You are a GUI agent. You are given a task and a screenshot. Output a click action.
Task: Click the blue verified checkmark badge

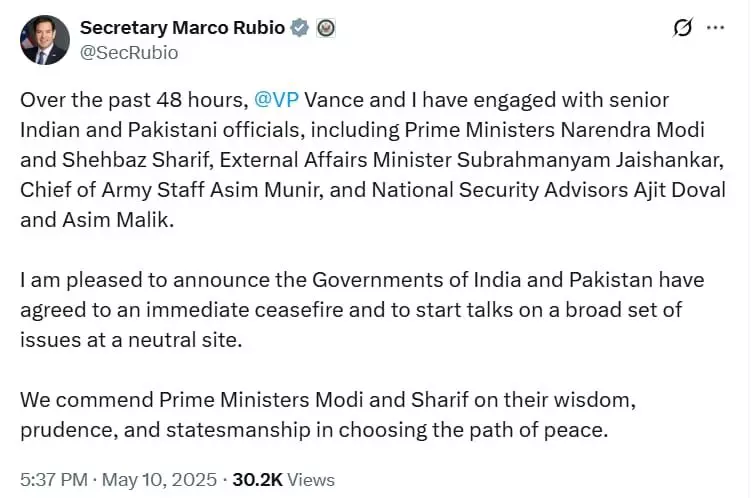coord(298,28)
